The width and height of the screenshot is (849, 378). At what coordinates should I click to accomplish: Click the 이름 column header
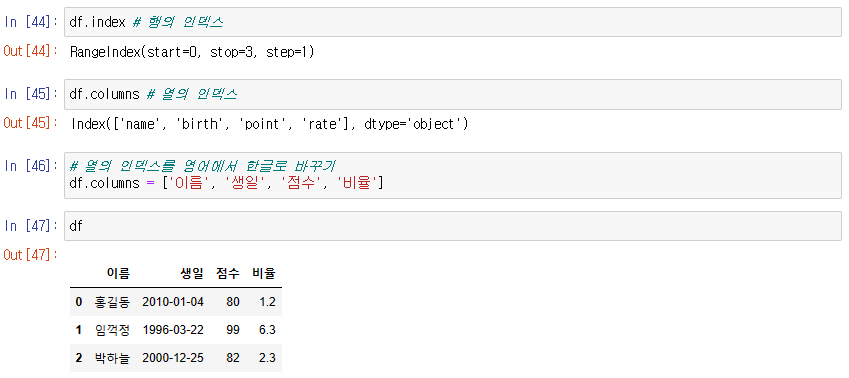tap(119, 273)
